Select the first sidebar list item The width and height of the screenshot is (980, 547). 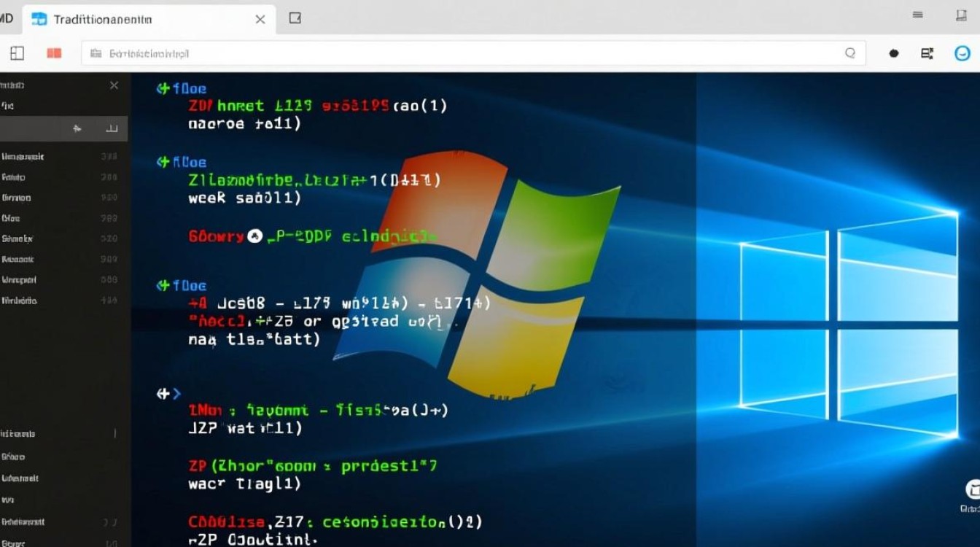click(23, 156)
